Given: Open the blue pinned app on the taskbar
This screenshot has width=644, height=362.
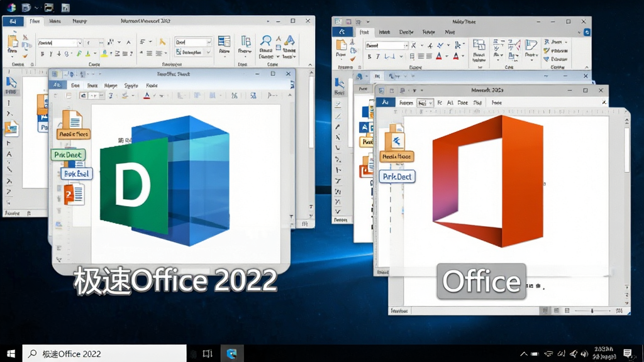Looking at the screenshot, I should 231,353.
